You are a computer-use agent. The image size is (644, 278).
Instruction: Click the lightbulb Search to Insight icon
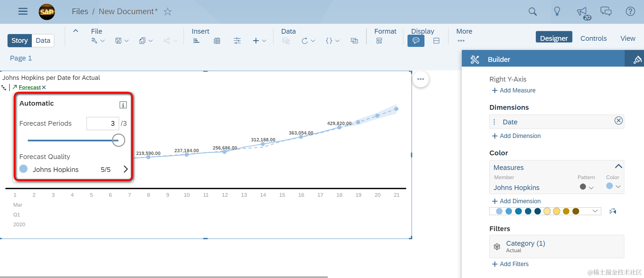(x=557, y=12)
